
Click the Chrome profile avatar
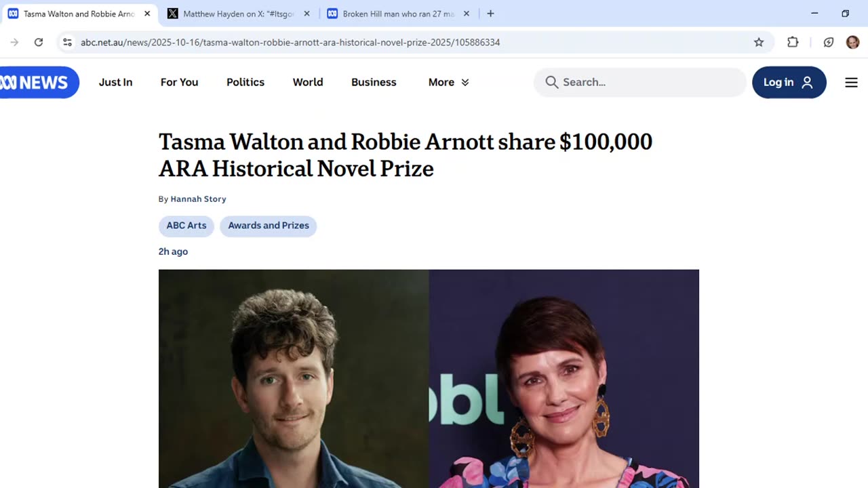point(852,42)
